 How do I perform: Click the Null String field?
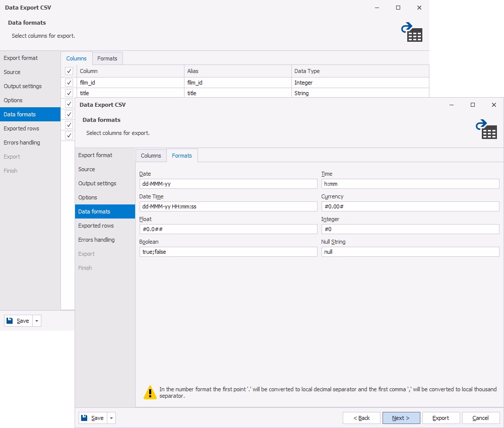(410, 252)
